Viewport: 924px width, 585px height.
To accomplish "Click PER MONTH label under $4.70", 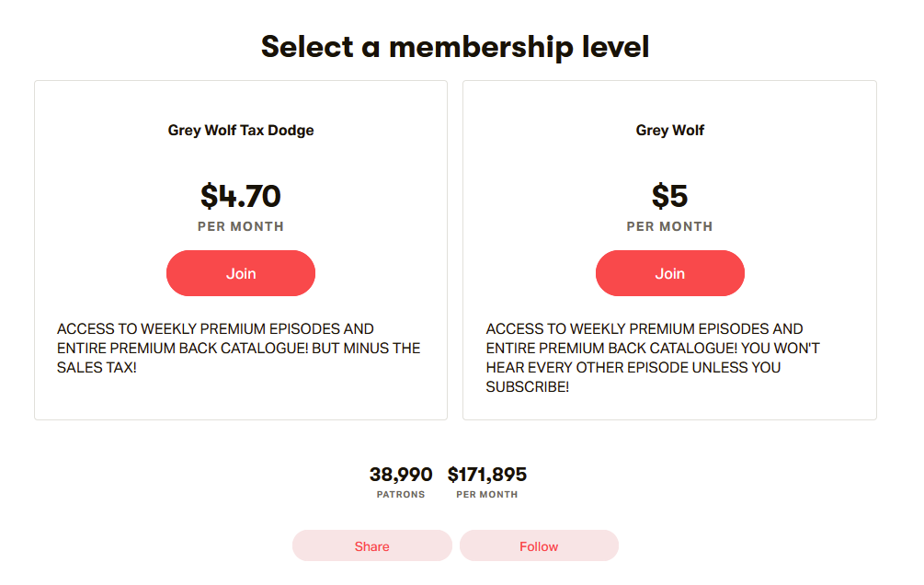I will [x=241, y=226].
